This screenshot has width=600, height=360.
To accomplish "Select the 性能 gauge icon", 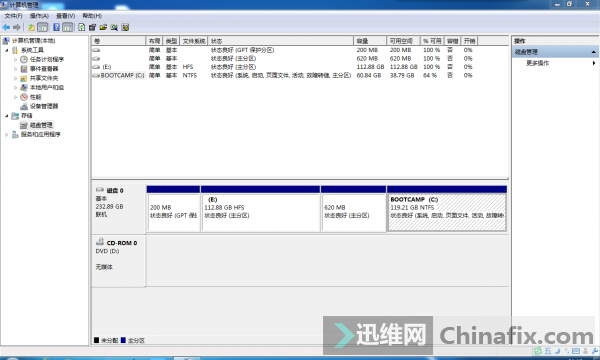I will click(x=24, y=97).
